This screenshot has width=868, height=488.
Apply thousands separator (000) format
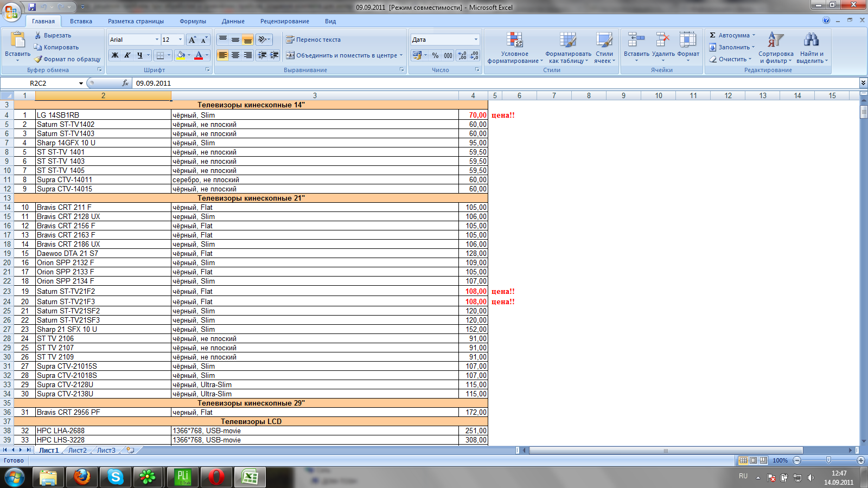click(448, 55)
